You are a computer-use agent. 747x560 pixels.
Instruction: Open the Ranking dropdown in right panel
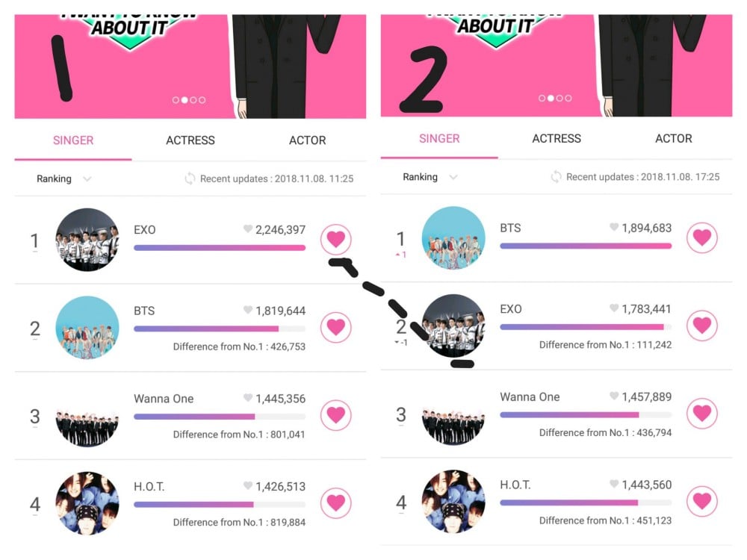point(430,177)
